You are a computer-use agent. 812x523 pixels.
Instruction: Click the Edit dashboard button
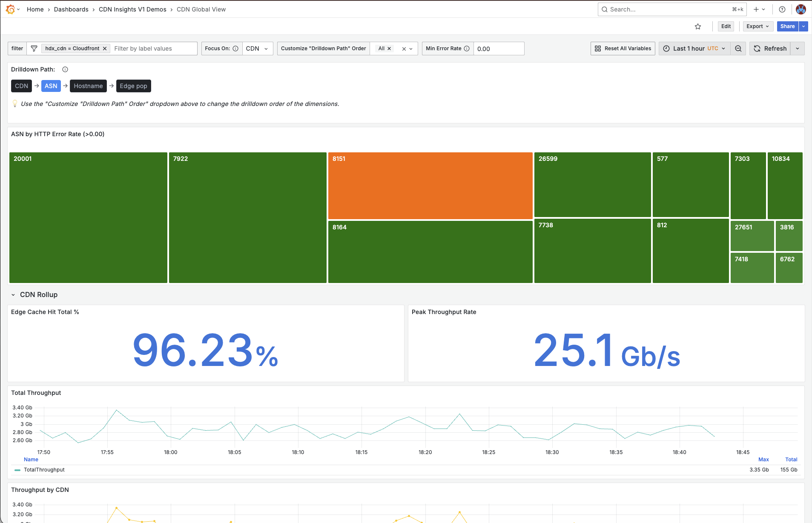[726, 26]
